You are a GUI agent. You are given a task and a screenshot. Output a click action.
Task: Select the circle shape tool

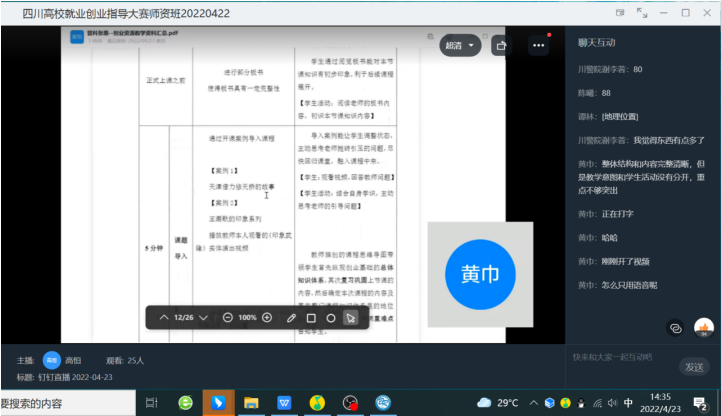331,318
